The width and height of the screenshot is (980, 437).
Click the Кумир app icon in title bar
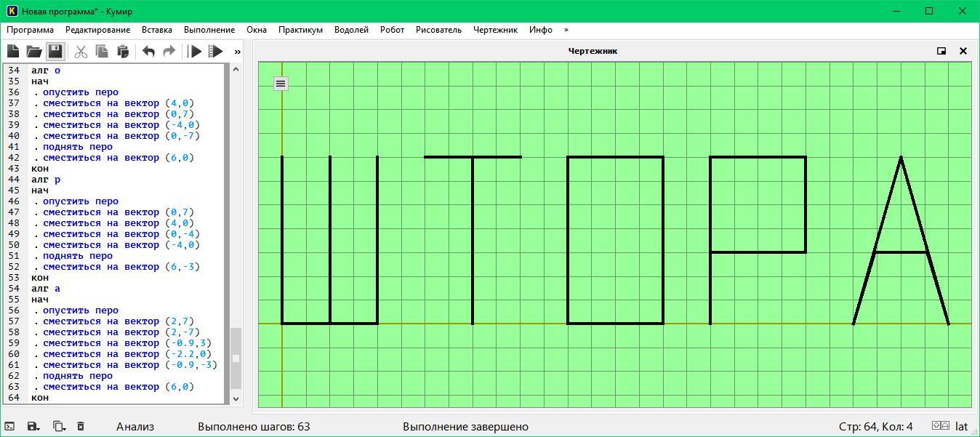point(11,11)
